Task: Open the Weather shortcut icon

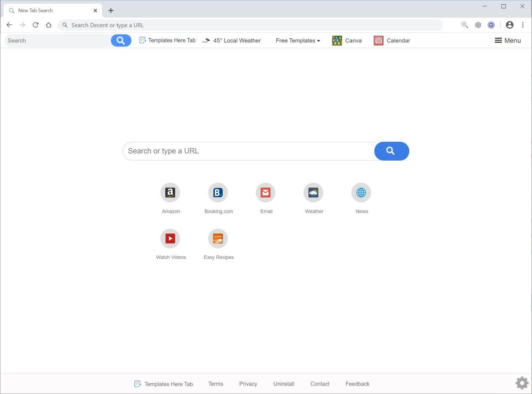Action: (313, 193)
